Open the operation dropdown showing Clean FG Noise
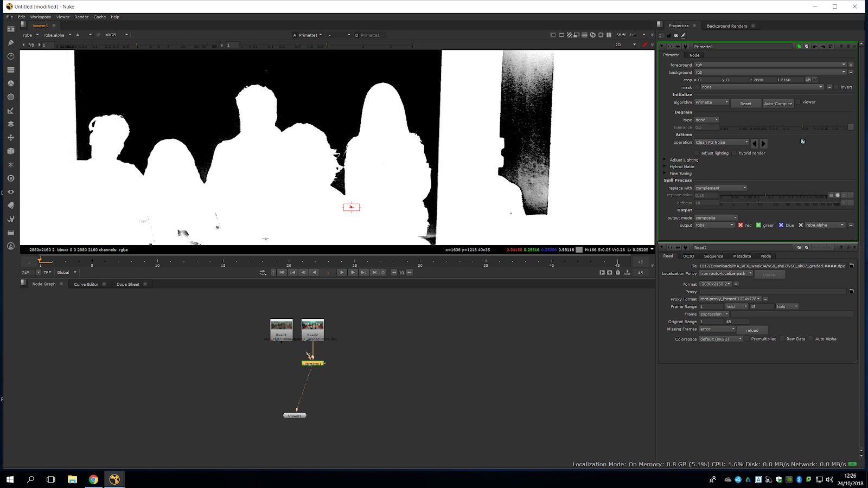The height and width of the screenshot is (488, 868). tap(722, 143)
